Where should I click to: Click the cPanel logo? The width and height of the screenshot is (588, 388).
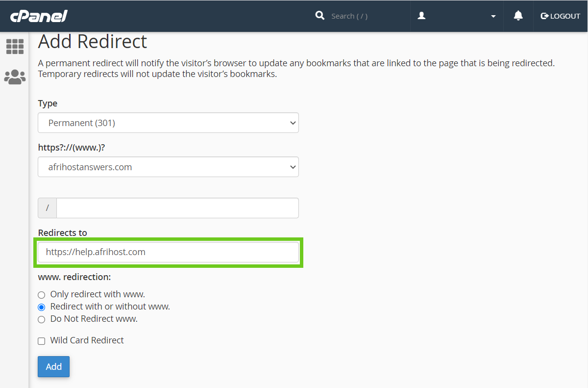pos(39,16)
